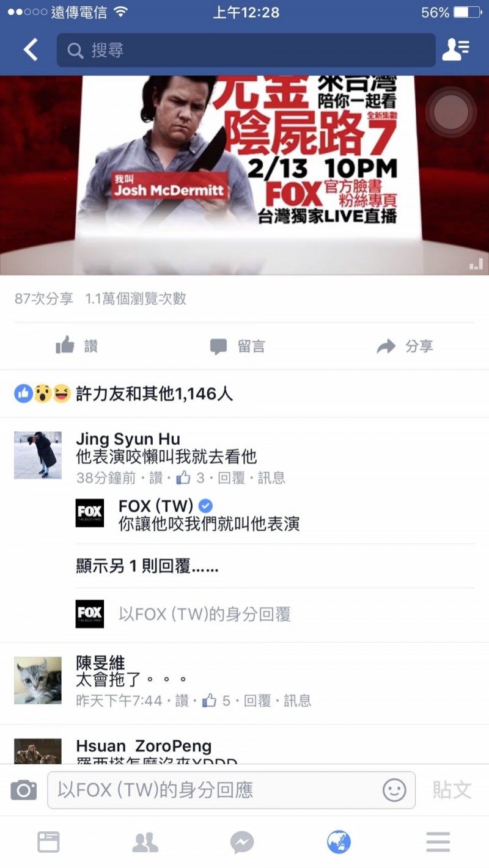Open the Messenger icon
489x868 pixels.
[242, 842]
